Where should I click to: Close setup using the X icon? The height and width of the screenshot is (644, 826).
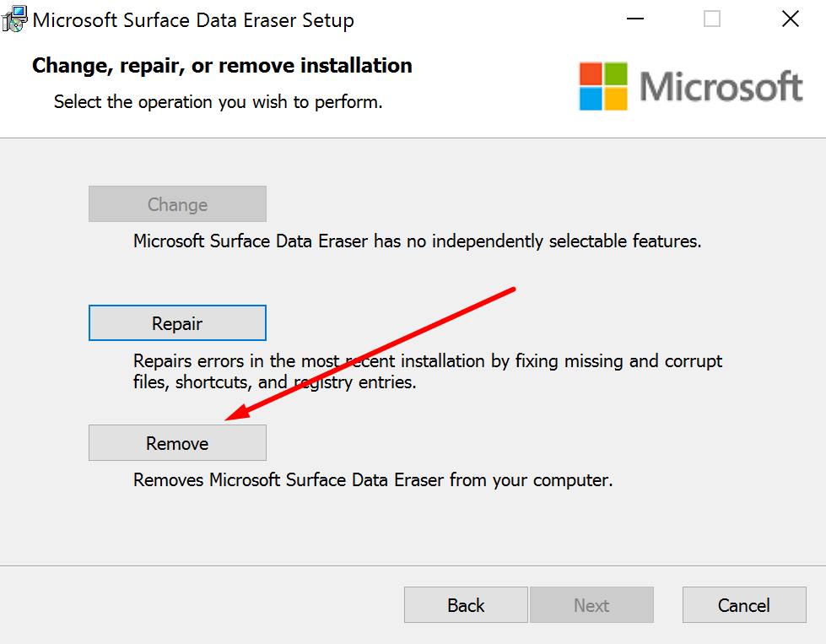point(790,19)
